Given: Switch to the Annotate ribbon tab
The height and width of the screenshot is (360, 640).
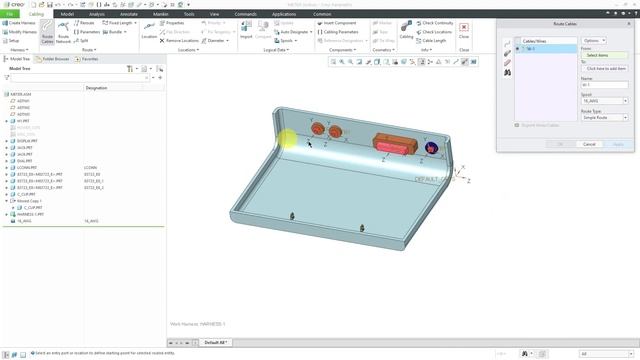Looking at the screenshot, I should [129, 14].
